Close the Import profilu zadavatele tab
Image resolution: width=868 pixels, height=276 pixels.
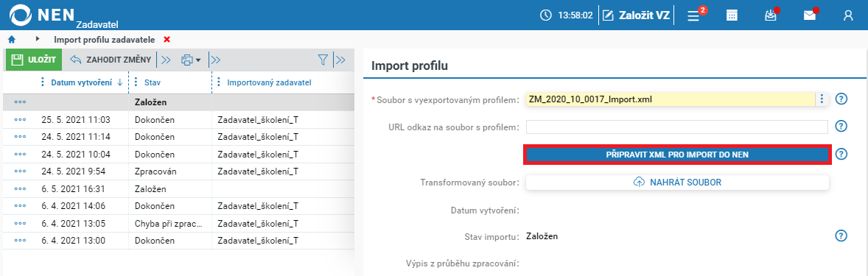pos(167,39)
